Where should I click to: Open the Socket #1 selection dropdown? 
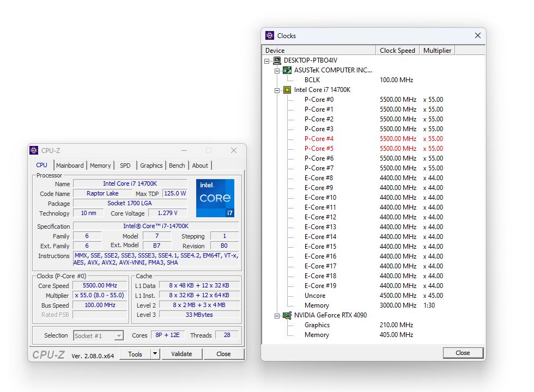119,336
